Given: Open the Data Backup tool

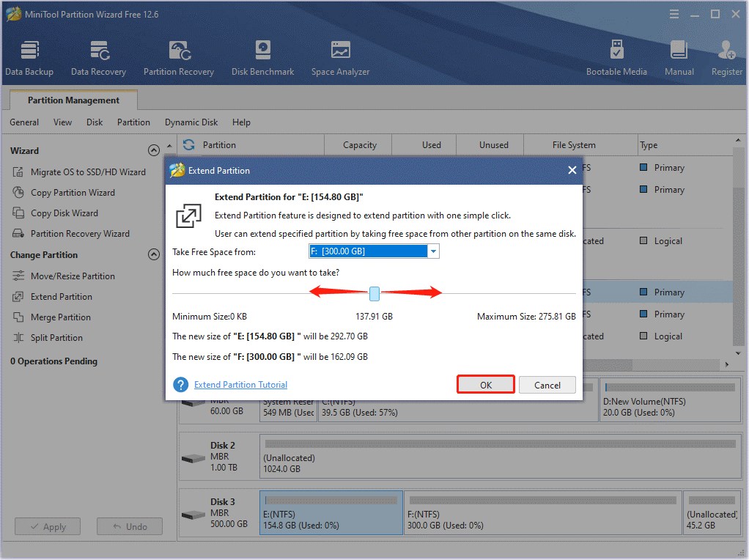Looking at the screenshot, I should tap(29, 59).
